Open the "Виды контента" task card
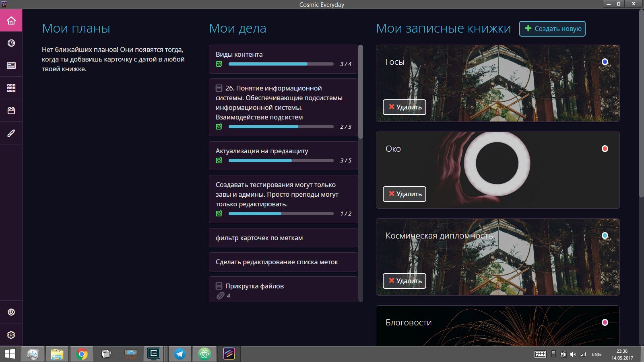Image resolution: width=644 pixels, height=362 pixels. 283,59
